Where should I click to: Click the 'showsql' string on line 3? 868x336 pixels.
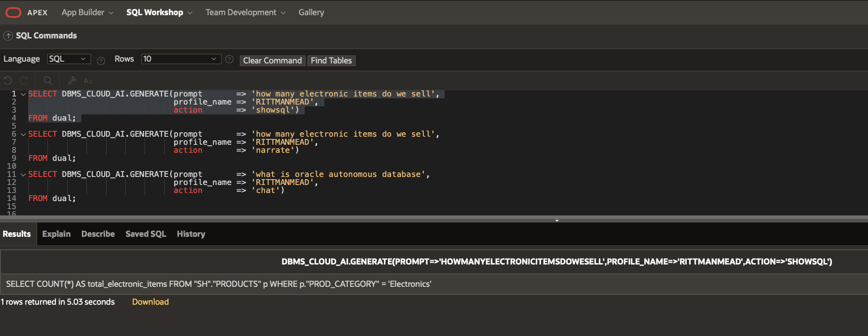(x=273, y=110)
